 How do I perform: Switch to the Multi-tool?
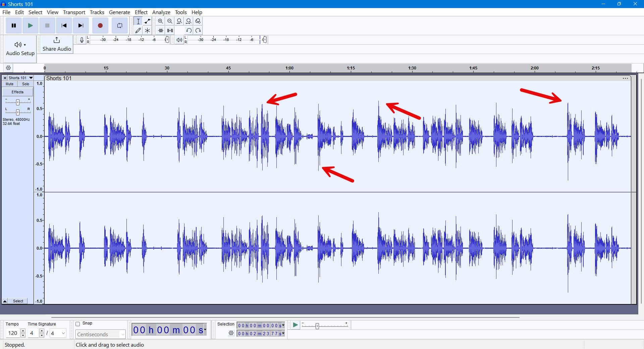point(147,30)
